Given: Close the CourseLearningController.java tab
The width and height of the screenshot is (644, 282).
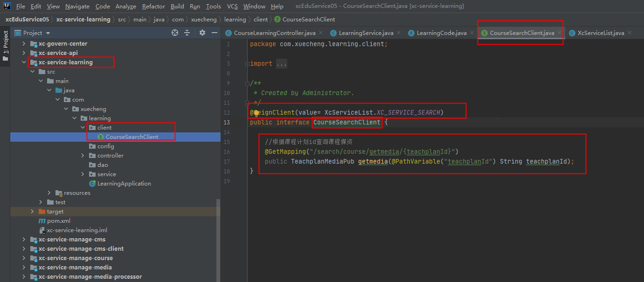Looking at the screenshot, I should pyautogui.click(x=321, y=33).
